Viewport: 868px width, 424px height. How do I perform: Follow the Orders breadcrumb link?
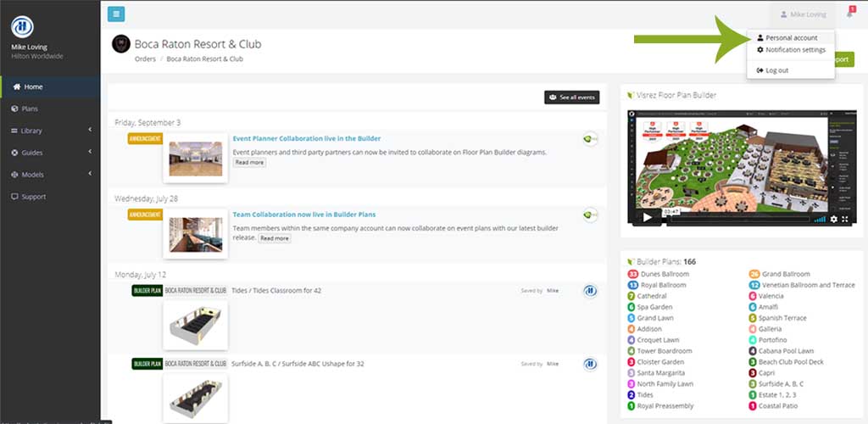click(x=145, y=59)
